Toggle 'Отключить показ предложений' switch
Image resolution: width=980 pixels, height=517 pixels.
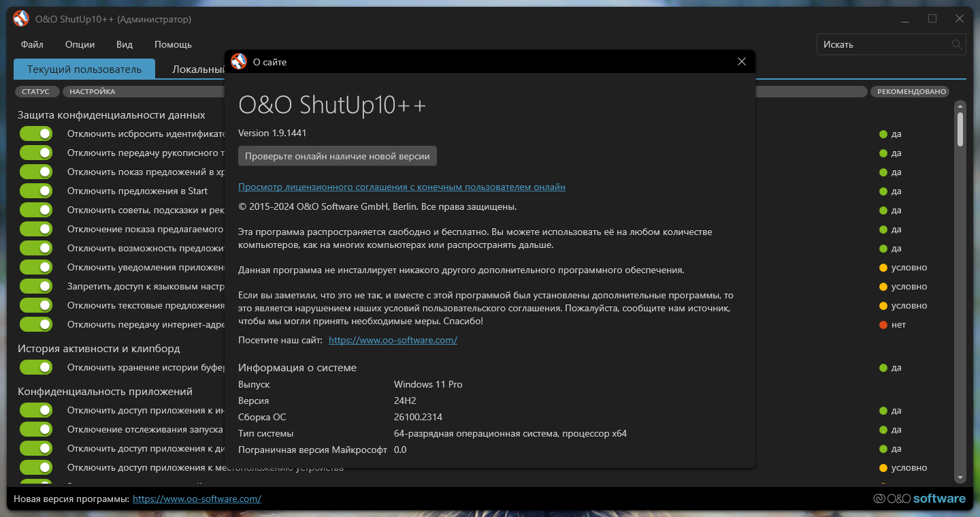pyautogui.click(x=36, y=172)
